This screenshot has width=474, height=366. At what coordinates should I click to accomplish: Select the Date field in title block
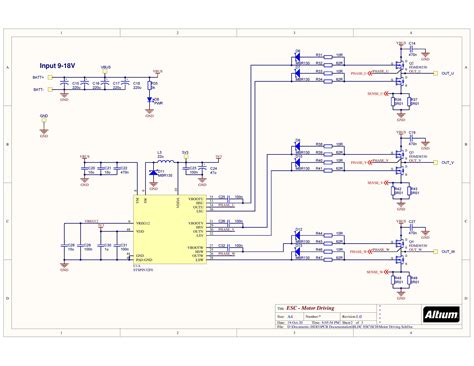(290, 323)
